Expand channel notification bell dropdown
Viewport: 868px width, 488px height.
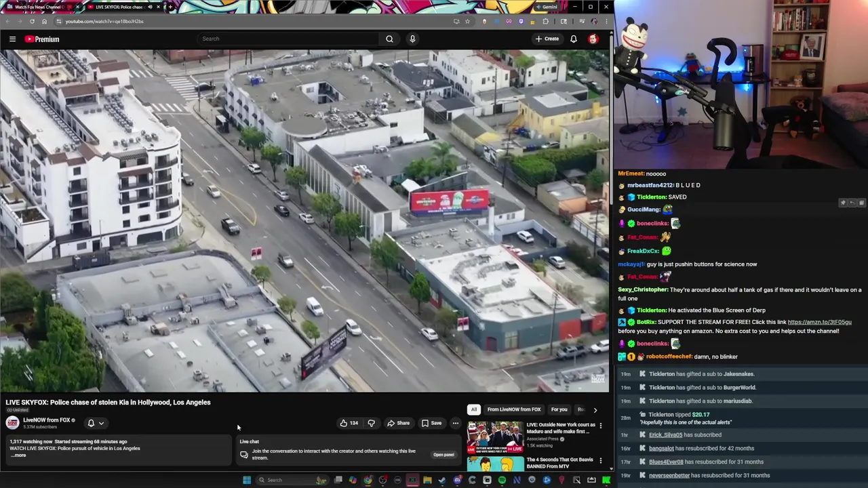(x=96, y=423)
